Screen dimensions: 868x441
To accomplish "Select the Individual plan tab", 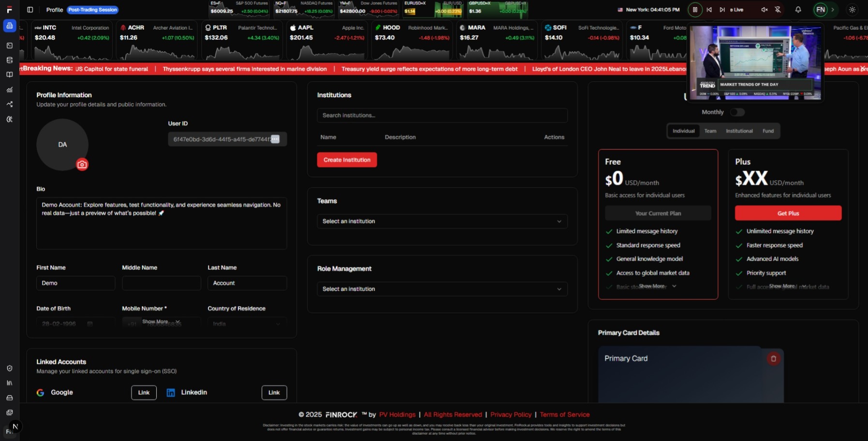I will (x=683, y=131).
